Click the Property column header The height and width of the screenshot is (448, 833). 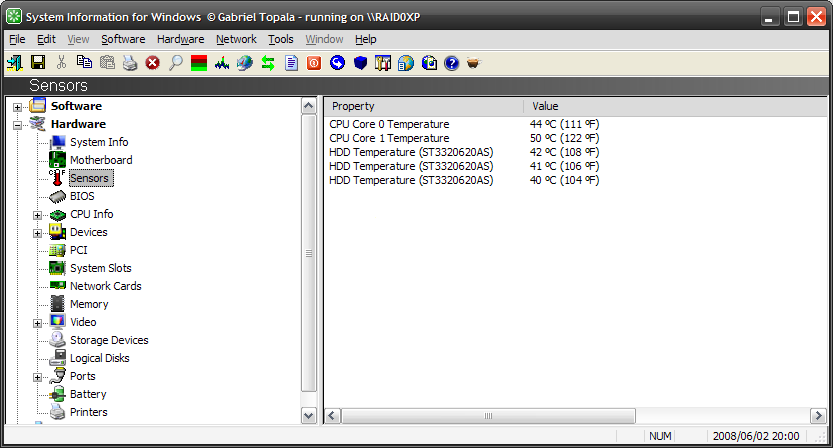[424, 106]
